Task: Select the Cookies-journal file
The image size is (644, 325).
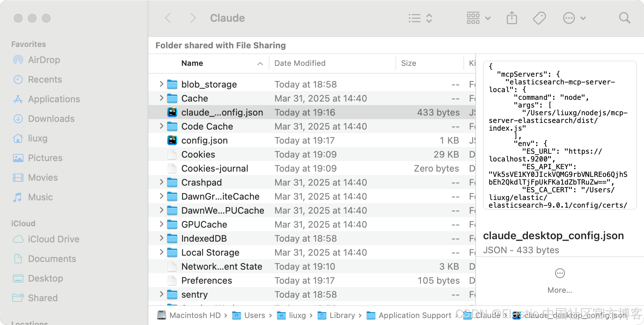Action: coord(215,168)
